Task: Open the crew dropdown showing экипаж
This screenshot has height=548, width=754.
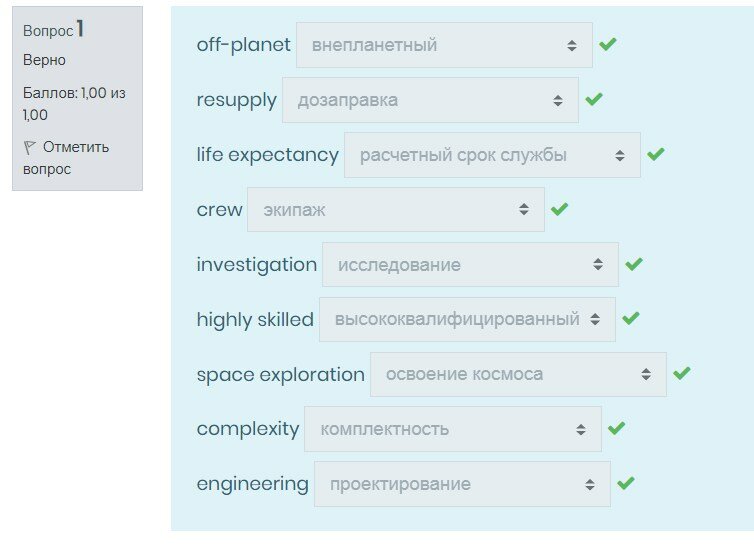Action: pyautogui.click(x=396, y=210)
